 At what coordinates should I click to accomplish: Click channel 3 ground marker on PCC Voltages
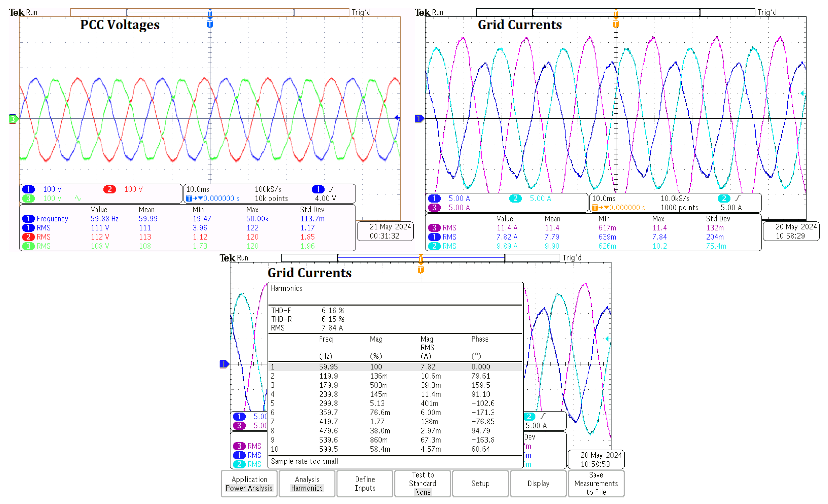coord(13,119)
